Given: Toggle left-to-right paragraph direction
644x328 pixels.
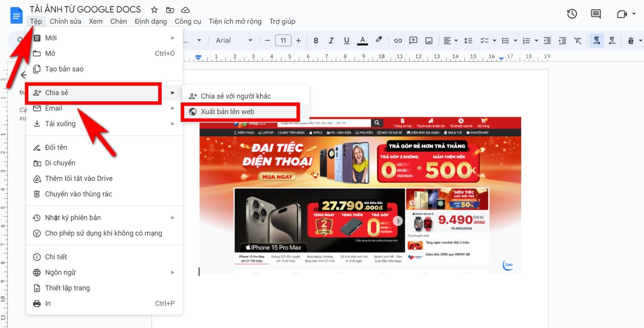Looking at the screenshot, I should [x=597, y=40].
